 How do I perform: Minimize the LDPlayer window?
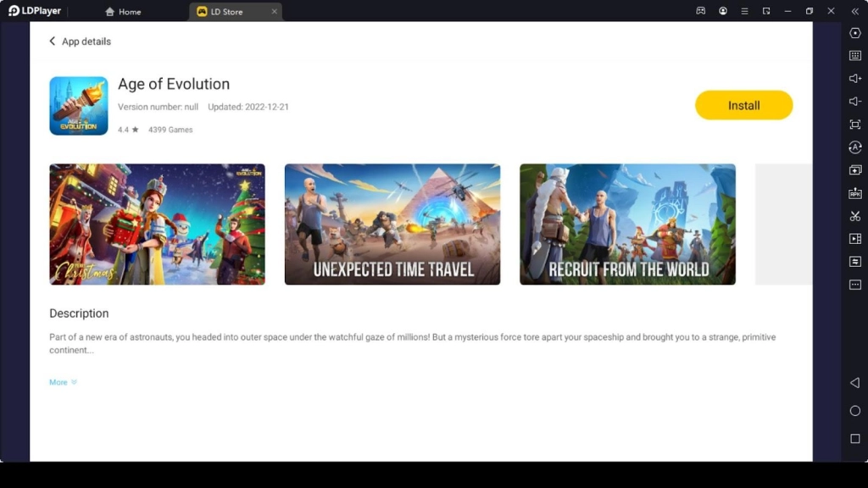click(787, 11)
